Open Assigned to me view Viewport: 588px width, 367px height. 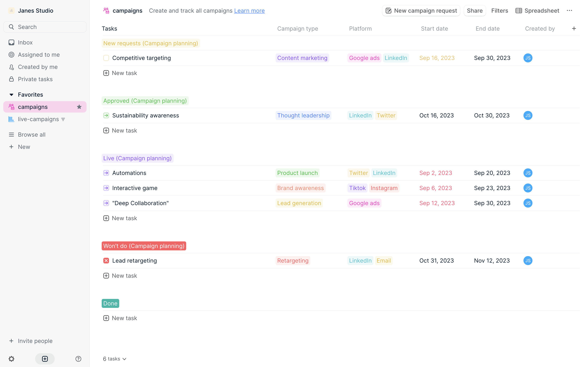39,55
